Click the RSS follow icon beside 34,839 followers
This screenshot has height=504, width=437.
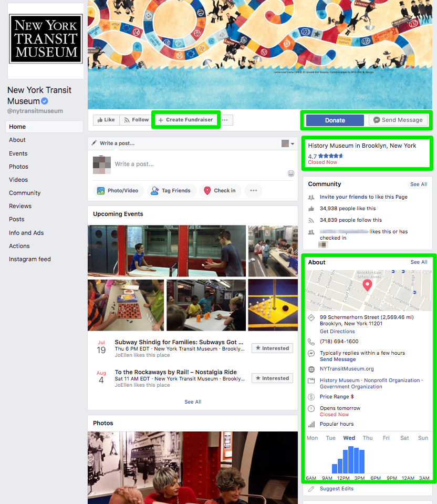click(311, 220)
